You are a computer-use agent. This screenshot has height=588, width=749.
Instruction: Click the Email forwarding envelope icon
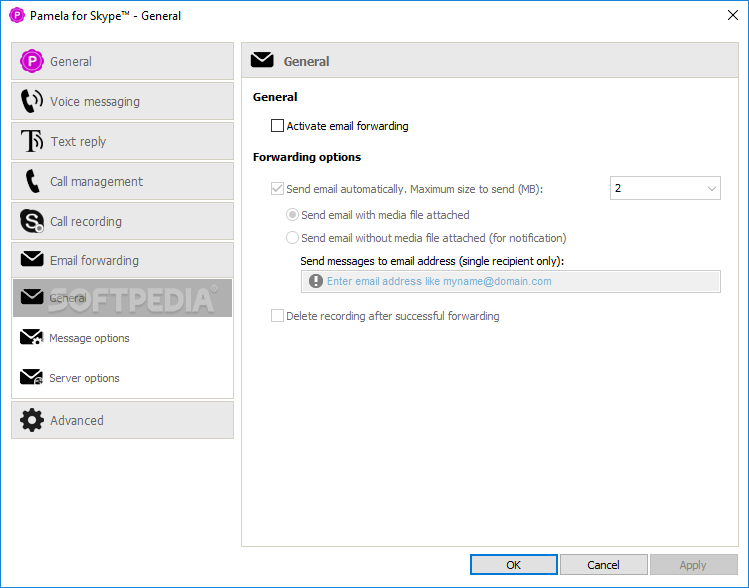32,259
